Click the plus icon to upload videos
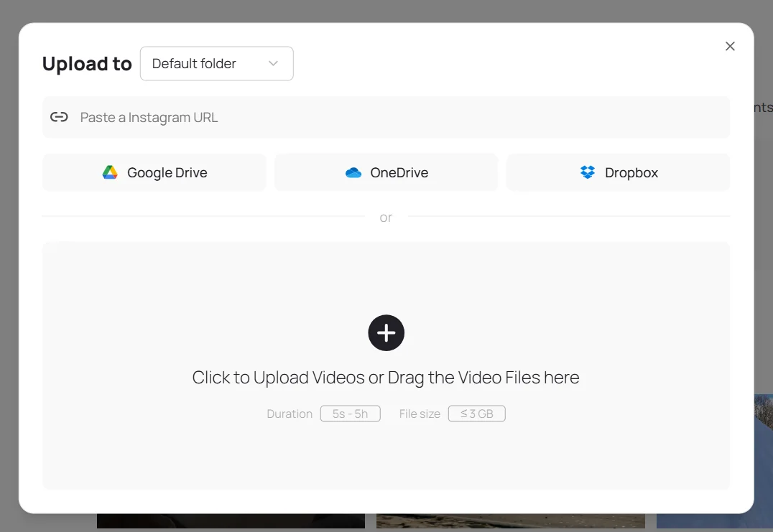Image resolution: width=773 pixels, height=532 pixels. (386, 332)
